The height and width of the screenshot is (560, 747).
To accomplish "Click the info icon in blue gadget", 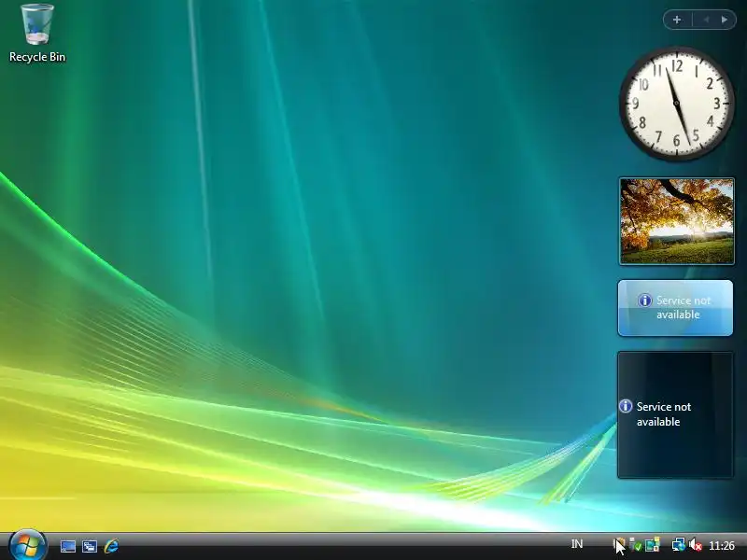I will [x=644, y=301].
